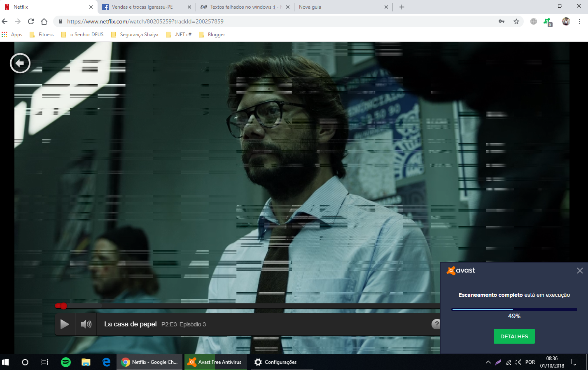Open a new browser tab
This screenshot has width=588, height=370.
pos(402,7)
